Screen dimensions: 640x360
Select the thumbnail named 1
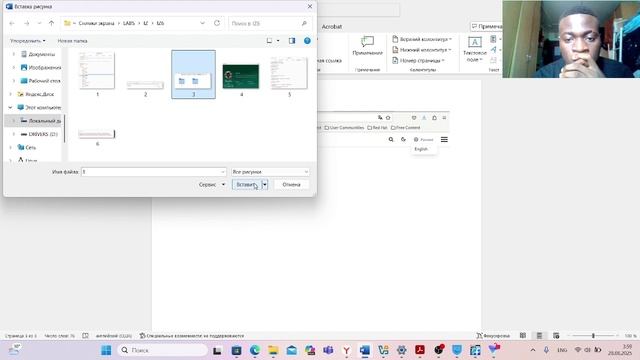(97, 73)
